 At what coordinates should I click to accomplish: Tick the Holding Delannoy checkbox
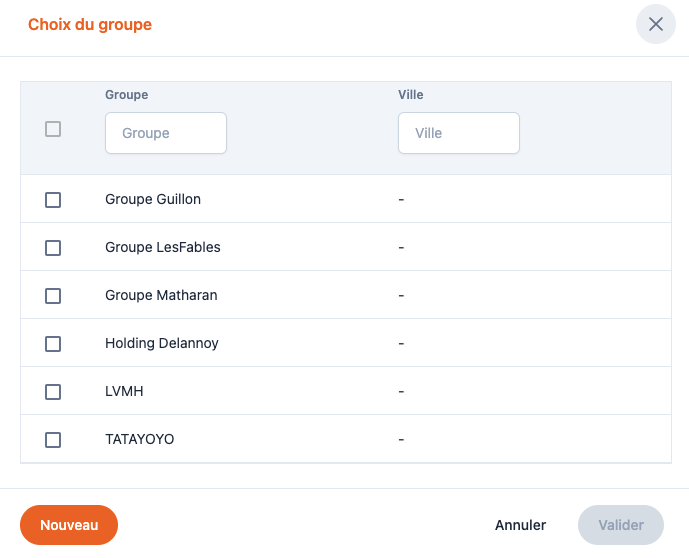pos(53,344)
